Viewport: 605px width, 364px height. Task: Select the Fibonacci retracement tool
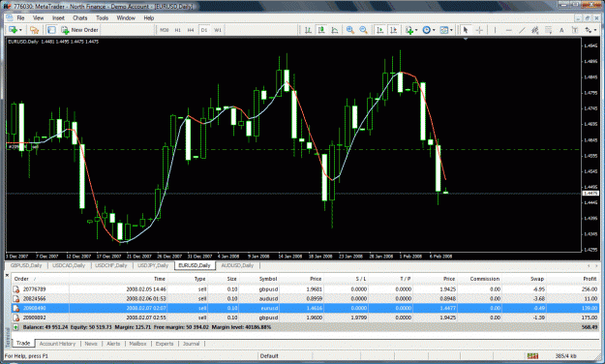click(x=548, y=30)
